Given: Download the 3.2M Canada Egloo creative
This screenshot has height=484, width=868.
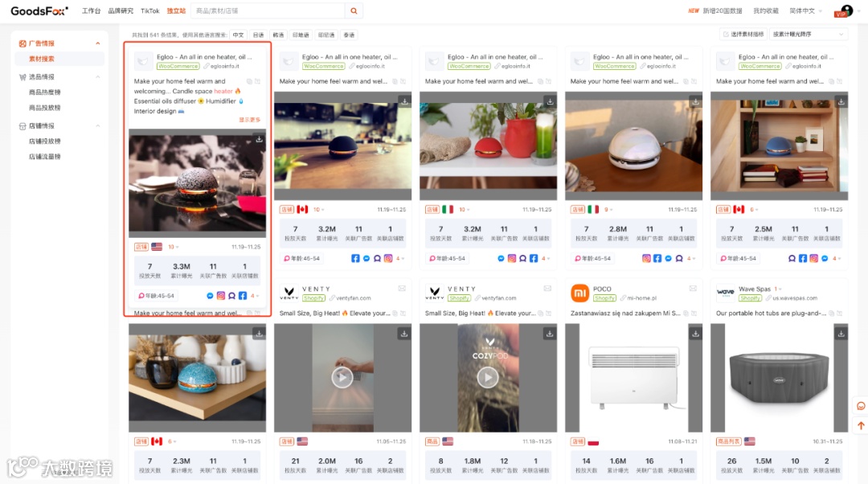Looking at the screenshot, I should 404,102.
